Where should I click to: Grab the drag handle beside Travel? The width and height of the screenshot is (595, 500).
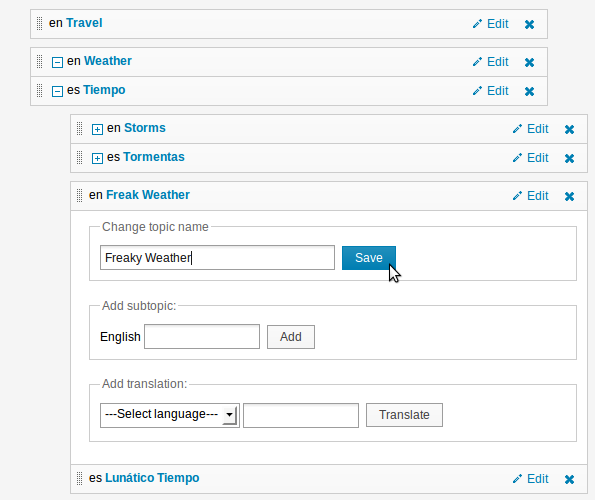[x=39, y=24]
